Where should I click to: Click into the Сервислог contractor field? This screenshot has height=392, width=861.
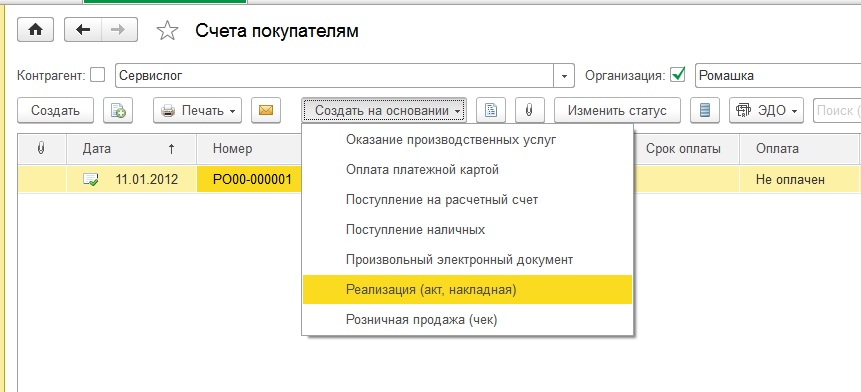point(334,76)
